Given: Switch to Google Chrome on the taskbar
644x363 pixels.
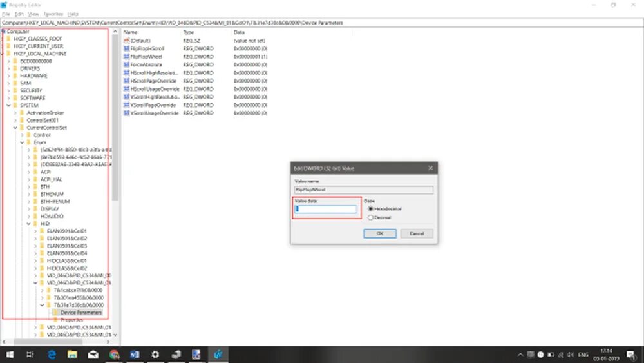Looking at the screenshot, I should pos(114,355).
